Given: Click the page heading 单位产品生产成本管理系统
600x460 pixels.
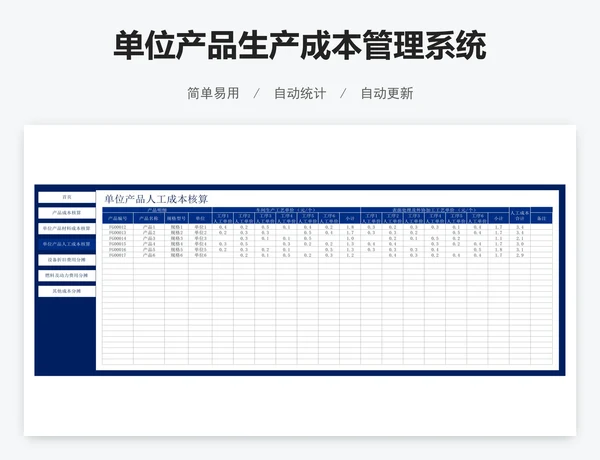Looking at the screenshot, I should point(300,46).
